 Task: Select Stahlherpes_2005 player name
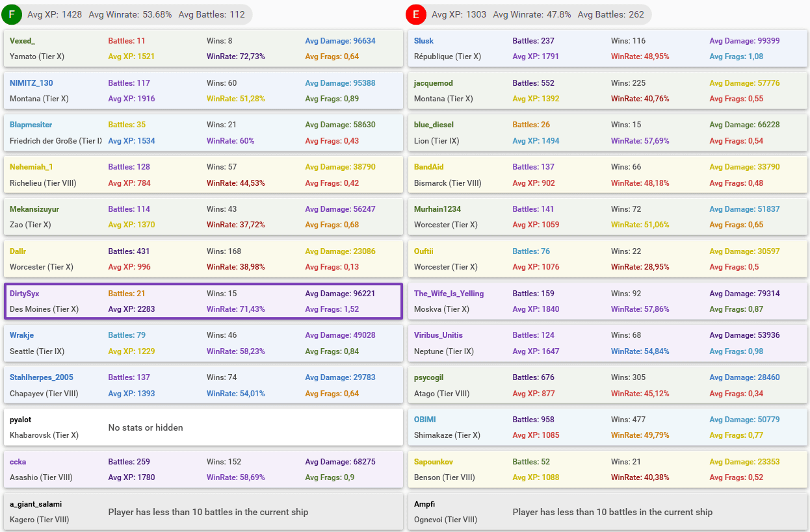(42, 377)
